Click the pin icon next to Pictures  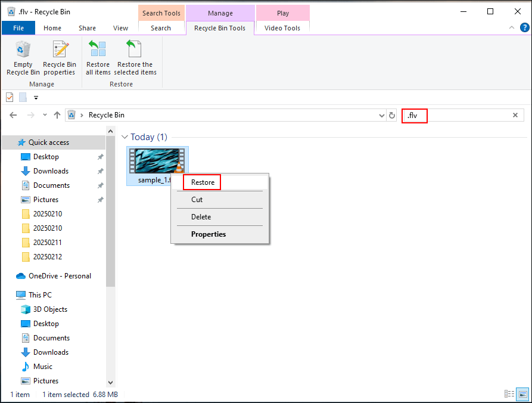tap(101, 200)
